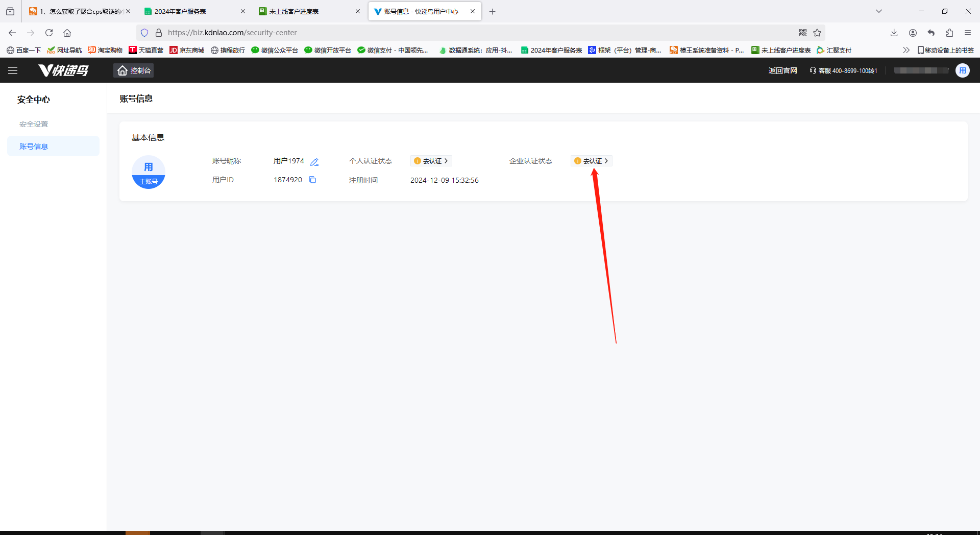The height and width of the screenshot is (535, 980).
Task: Expand the personal verification 去认证 button
Action: pos(431,161)
